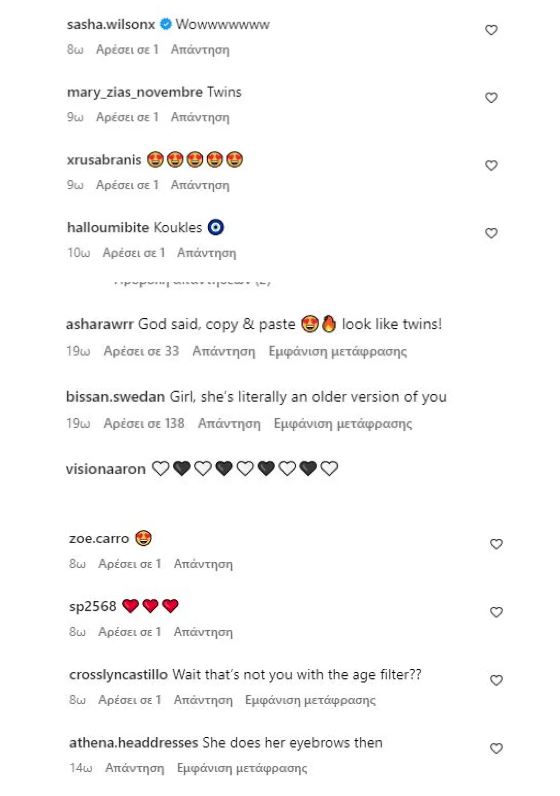560x796 pixels.
Task: Reply to halloumibite's Koukles comment
Action: [x=206, y=253]
